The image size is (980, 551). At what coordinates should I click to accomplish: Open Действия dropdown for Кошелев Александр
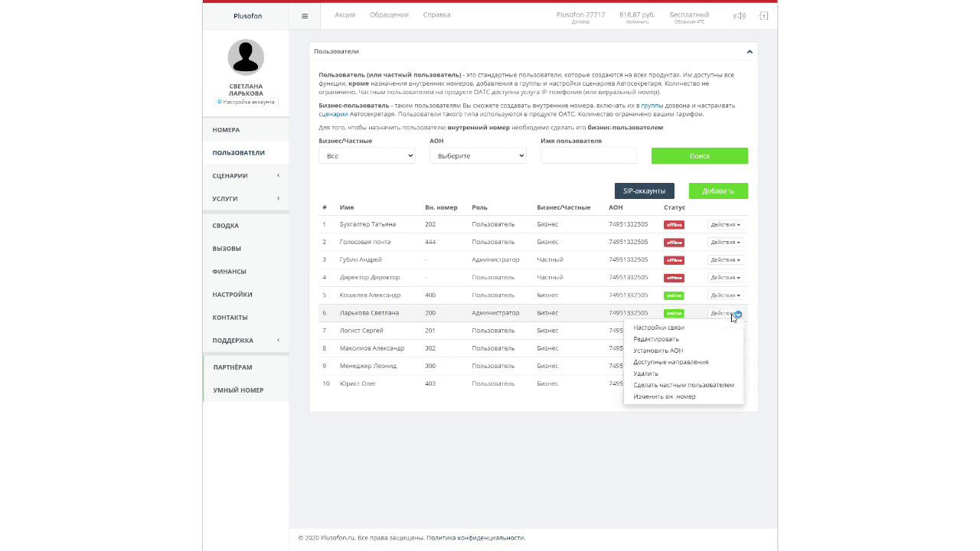coord(725,295)
